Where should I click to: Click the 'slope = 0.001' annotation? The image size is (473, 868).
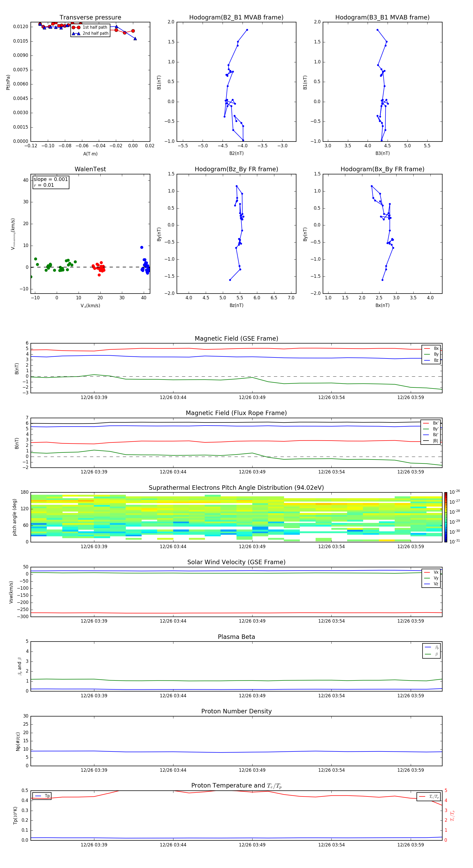click(50, 179)
